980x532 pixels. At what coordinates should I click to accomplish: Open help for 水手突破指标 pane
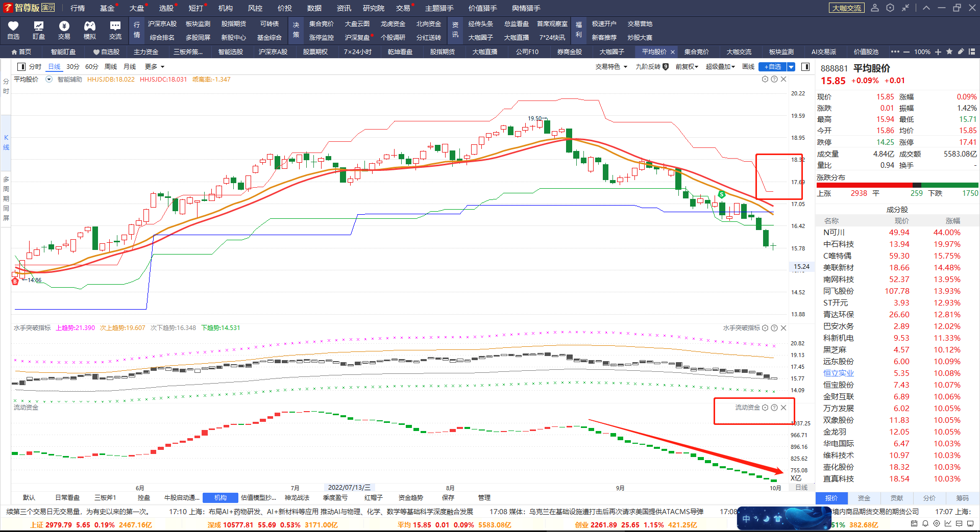pyautogui.click(x=774, y=328)
